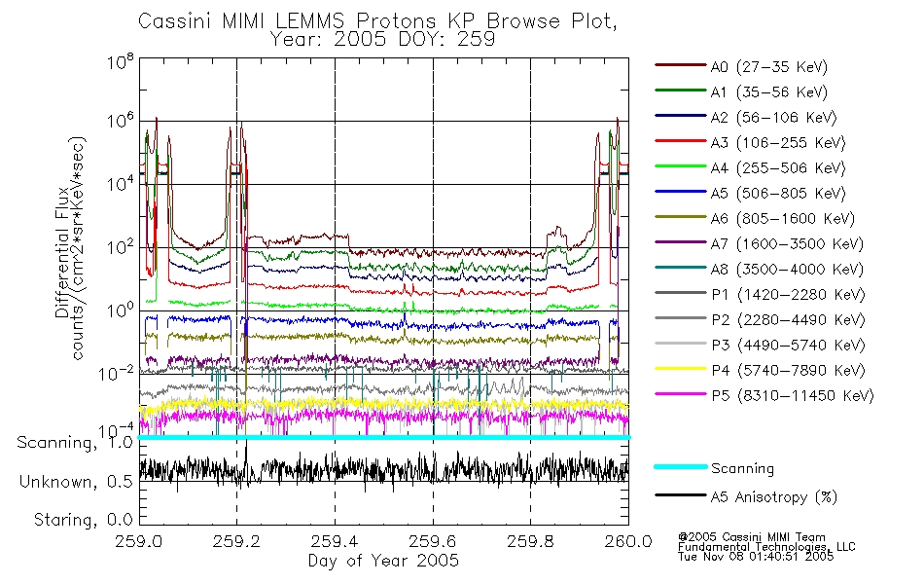
Task: Click the navy A2 legend line
Action: (x=680, y=116)
